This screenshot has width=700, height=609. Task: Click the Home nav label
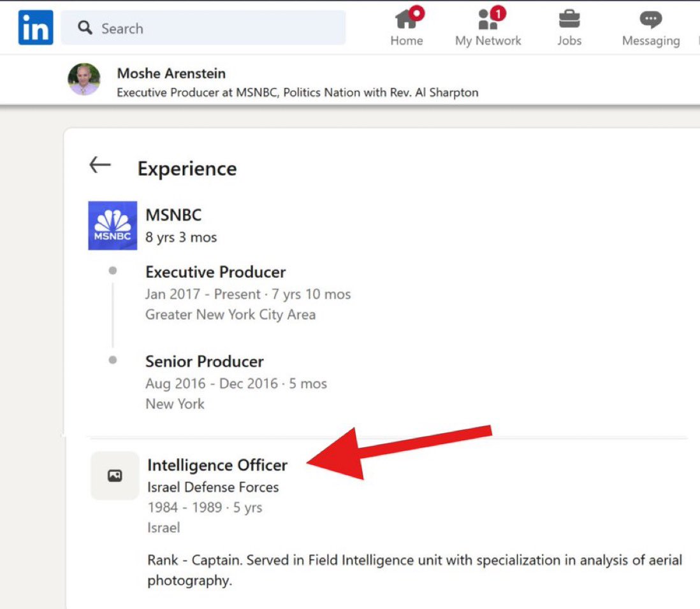click(406, 41)
